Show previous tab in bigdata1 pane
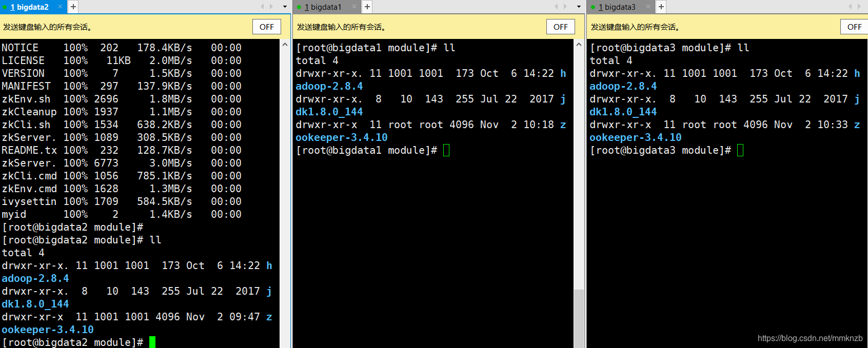 coord(556,7)
